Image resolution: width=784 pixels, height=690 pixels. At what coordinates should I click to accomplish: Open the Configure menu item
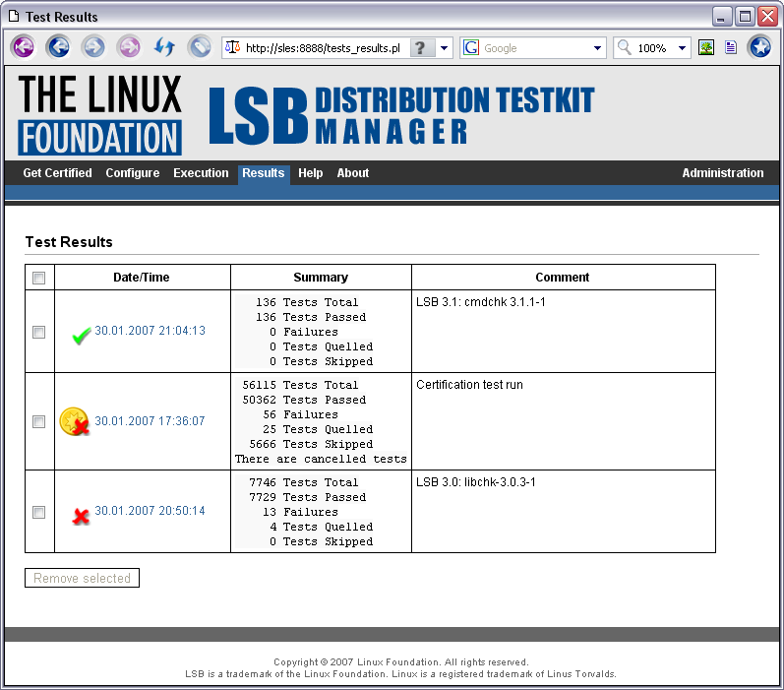tap(133, 173)
